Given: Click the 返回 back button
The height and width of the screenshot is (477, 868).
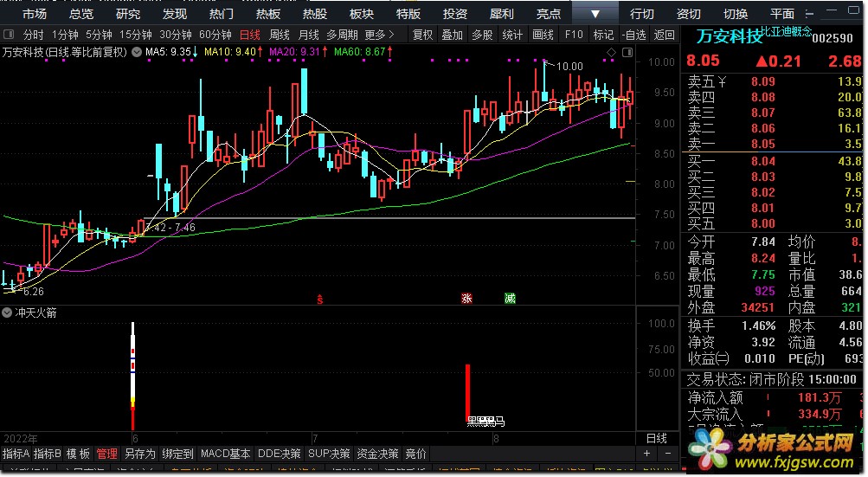Looking at the screenshot, I should coord(665,35).
